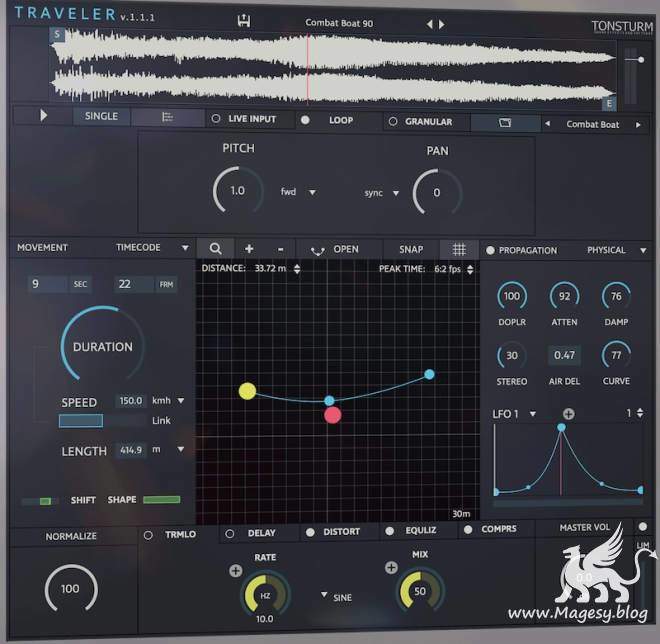The height and width of the screenshot is (644, 660).
Task: Toggle the EQULIZ effect
Action: [390, 531]
